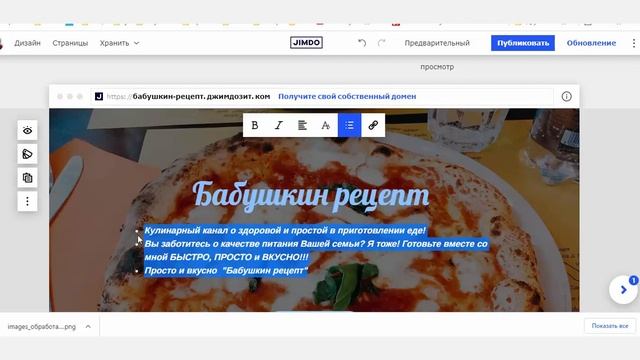
Task: Toggle bulleted list formatting
Action: [x=349, y=125]
